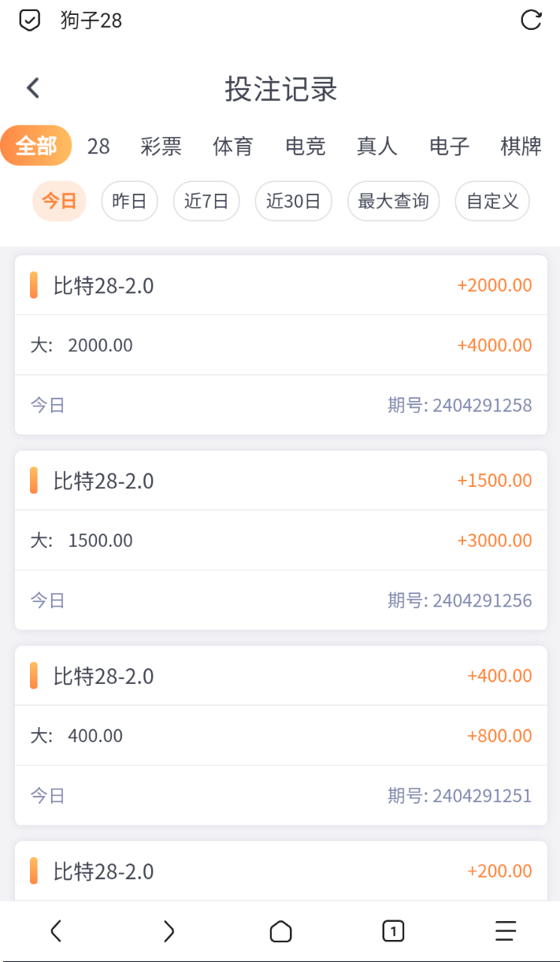Tap the browser forward arrow
This screenshot has height=962, width=560.
tap(169, 931)
